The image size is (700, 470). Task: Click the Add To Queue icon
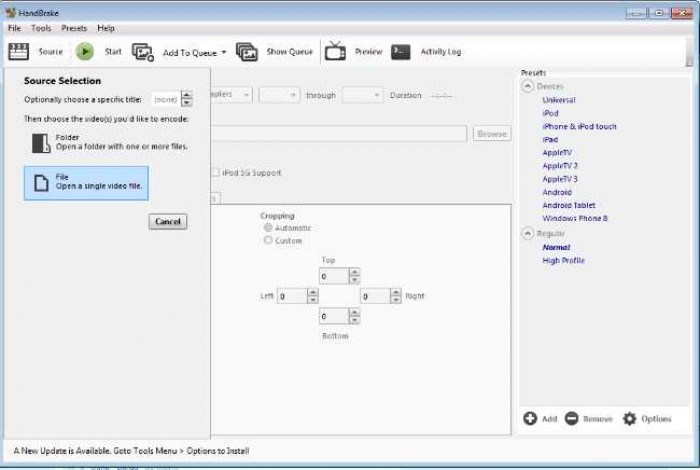pyautogui.click(x=143, y=52)
